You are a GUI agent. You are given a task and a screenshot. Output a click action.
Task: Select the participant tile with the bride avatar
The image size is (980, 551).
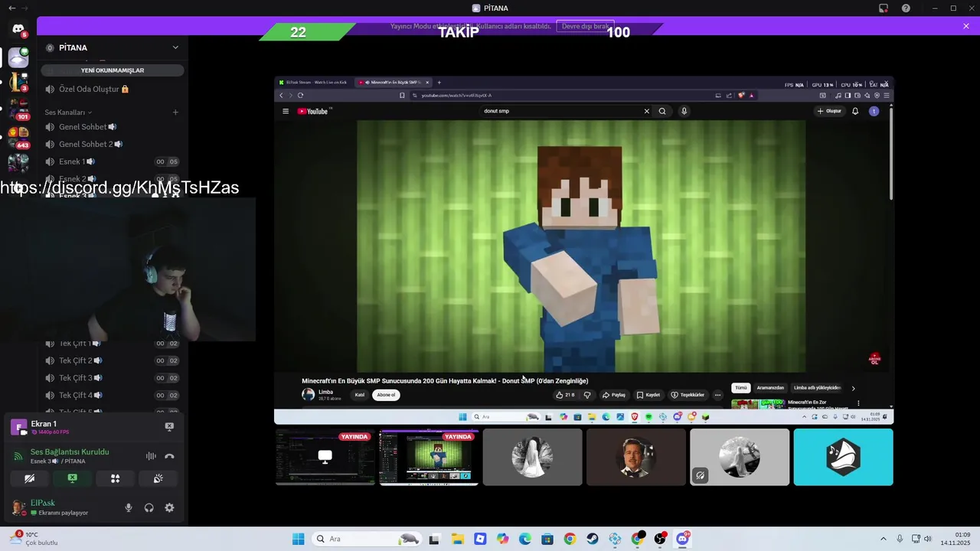[532, 457]
